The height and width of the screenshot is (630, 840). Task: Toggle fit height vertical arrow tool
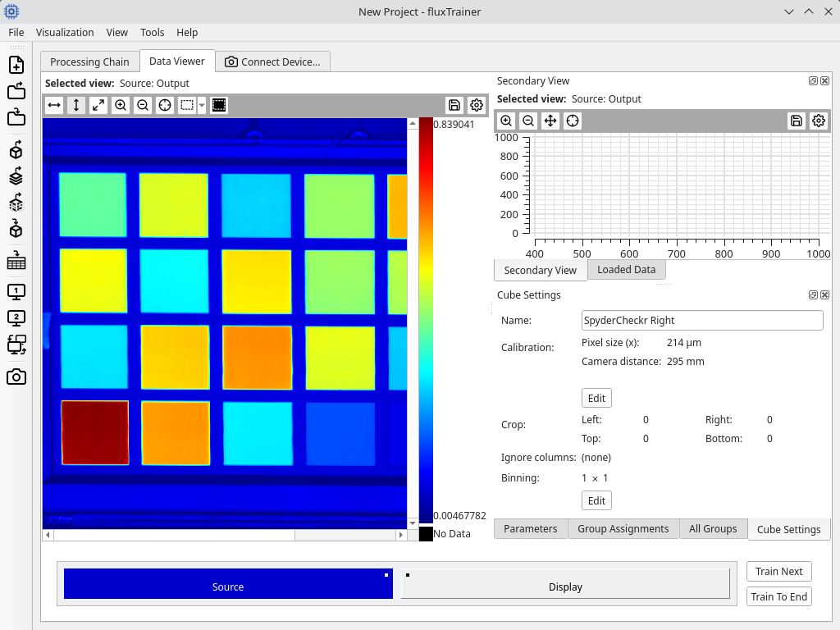tap(76, 105)
